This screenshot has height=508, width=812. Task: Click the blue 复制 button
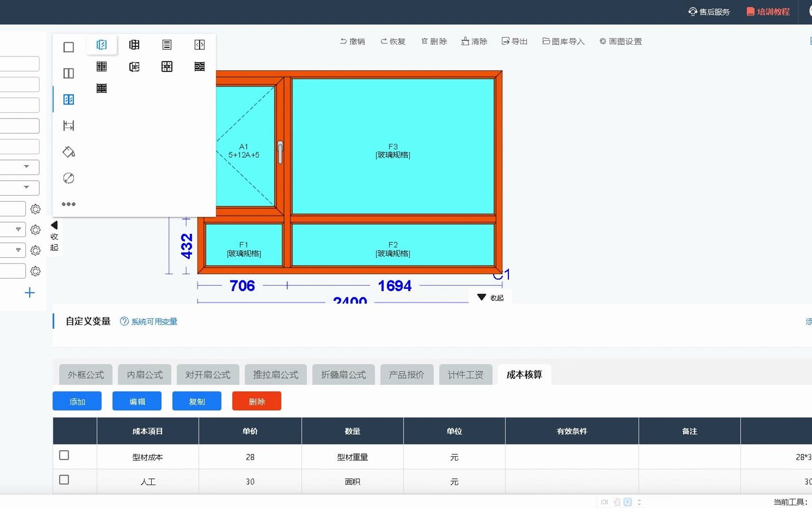pyautogui.click(x=197, y=401)
